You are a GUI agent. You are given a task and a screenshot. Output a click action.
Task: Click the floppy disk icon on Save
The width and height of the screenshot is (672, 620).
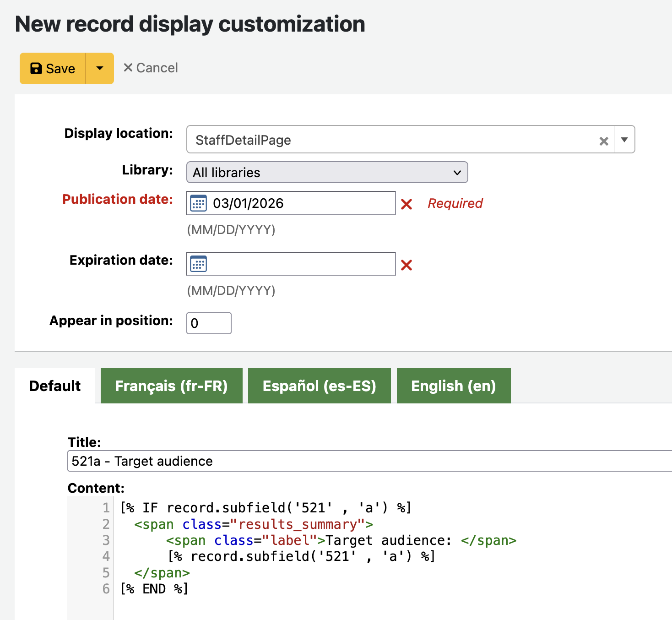[x=36, y=69]
